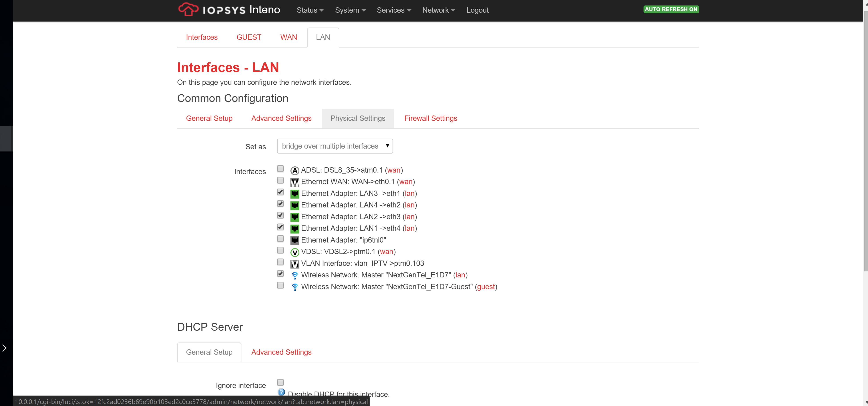Image resolution: width=868 pixels, height=406 pixels.
Task: Click the VLAN Interface 'V' icon
Action: (x=295, y=264)
